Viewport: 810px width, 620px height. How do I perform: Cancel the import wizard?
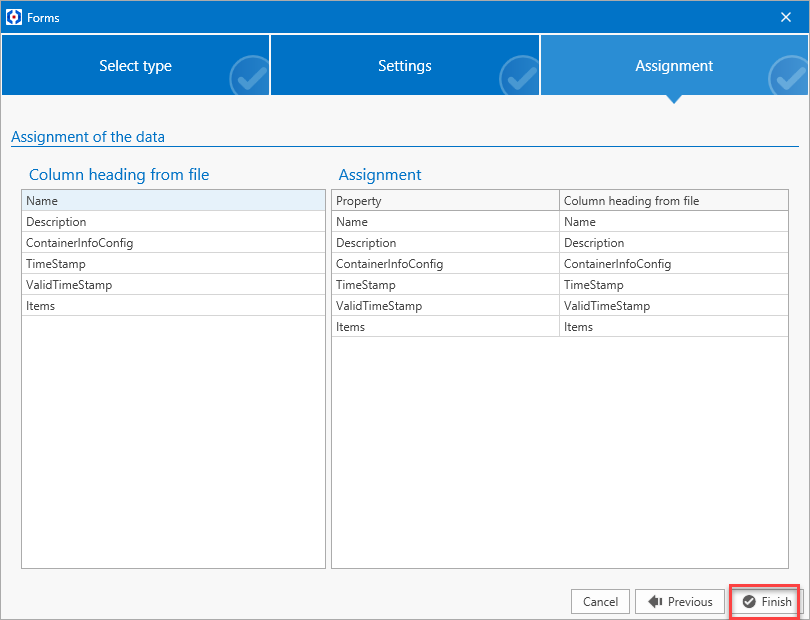[600, 601]
